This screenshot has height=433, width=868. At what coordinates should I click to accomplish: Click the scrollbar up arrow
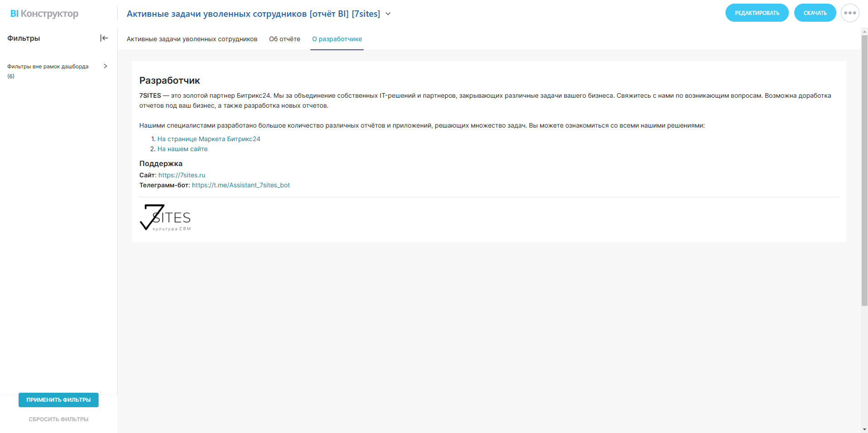click(x=864, y=31)
